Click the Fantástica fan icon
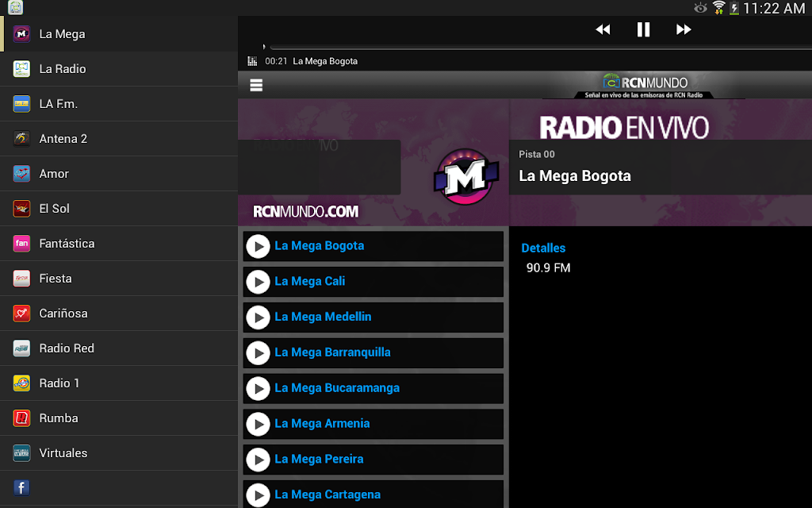This screenshot has height=508, width=812. click(21, 244)
